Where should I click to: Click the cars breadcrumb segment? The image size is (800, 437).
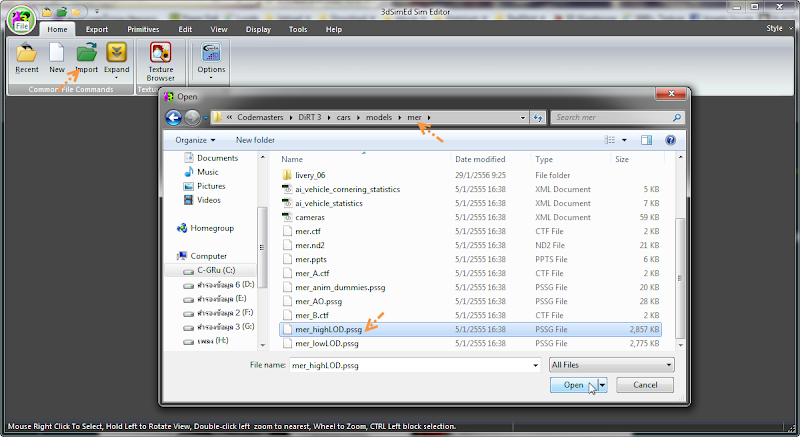pos(343,118)
